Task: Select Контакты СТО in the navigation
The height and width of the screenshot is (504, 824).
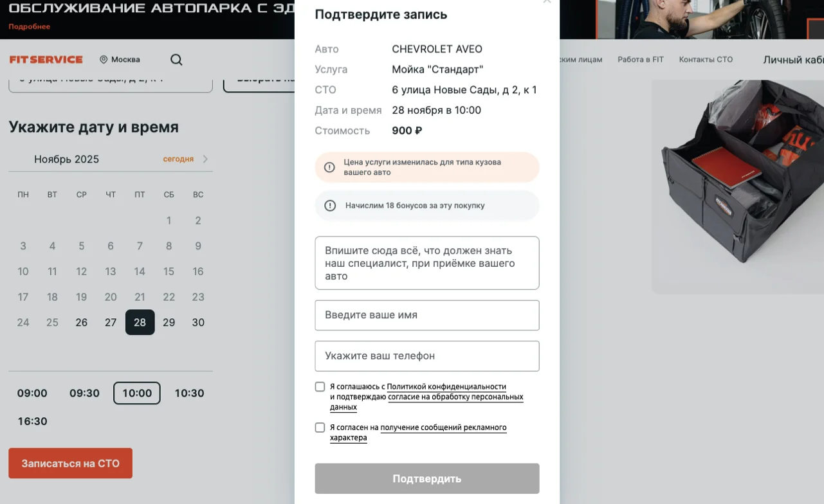Action: 705,59
